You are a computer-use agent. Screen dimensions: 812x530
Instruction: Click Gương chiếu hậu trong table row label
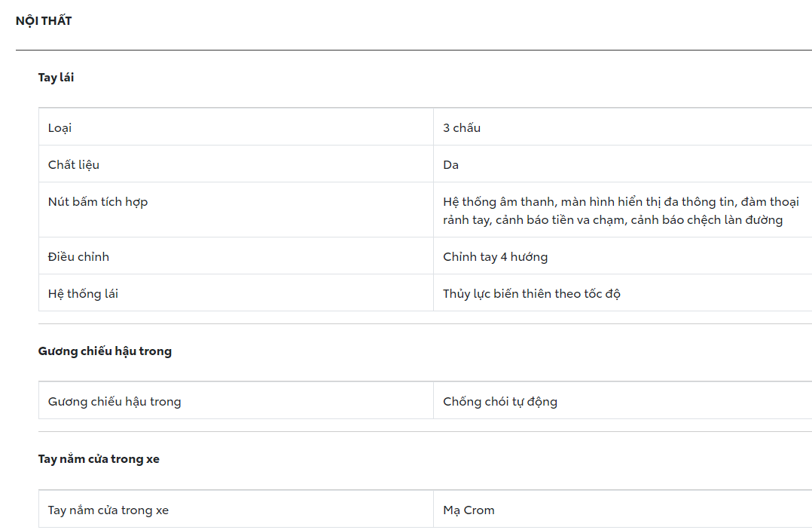[114, 402]
